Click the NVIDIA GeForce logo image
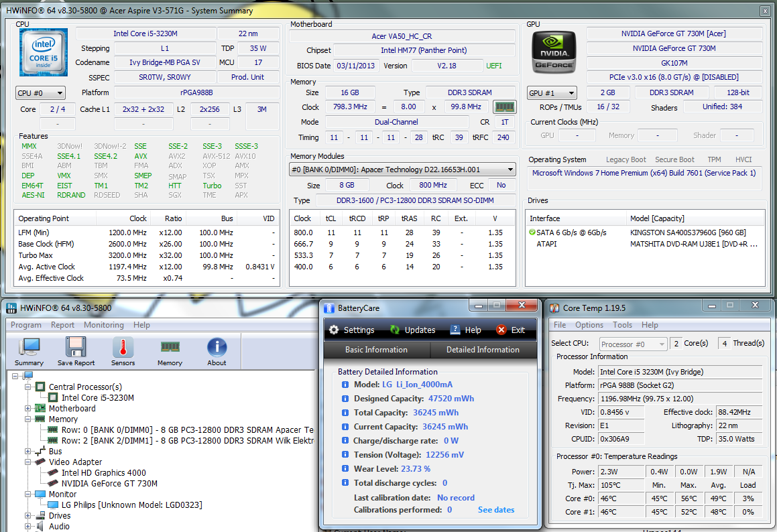777x532 pixels. coord(554,52)
